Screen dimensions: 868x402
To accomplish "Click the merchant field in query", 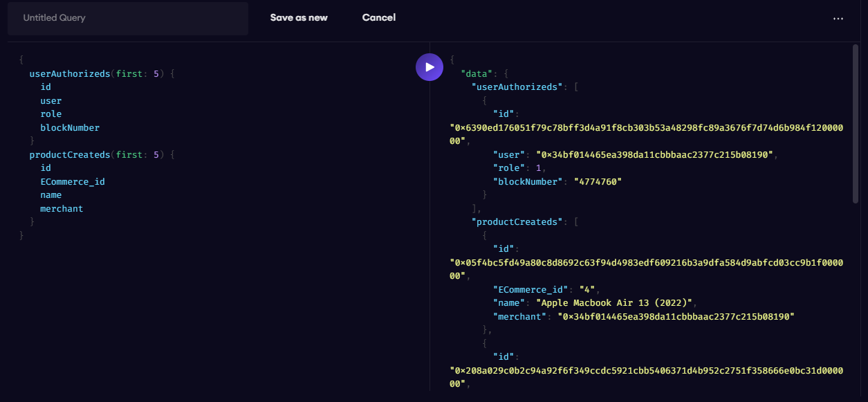I will pyautogui.click(x=62, y=208).
